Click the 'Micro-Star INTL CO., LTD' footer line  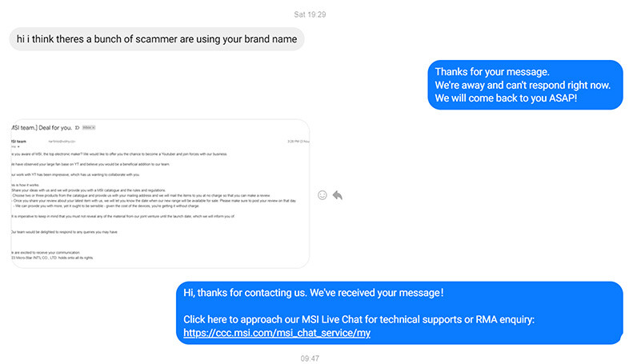(52, 258)
